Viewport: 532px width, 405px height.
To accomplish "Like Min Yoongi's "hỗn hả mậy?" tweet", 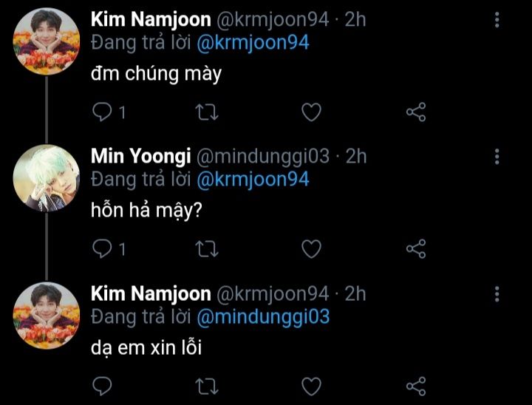I will click(312, 249).
